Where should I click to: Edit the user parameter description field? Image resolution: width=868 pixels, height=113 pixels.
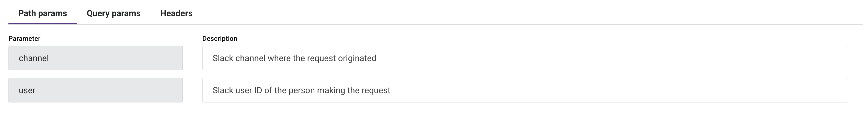point(525,90)
